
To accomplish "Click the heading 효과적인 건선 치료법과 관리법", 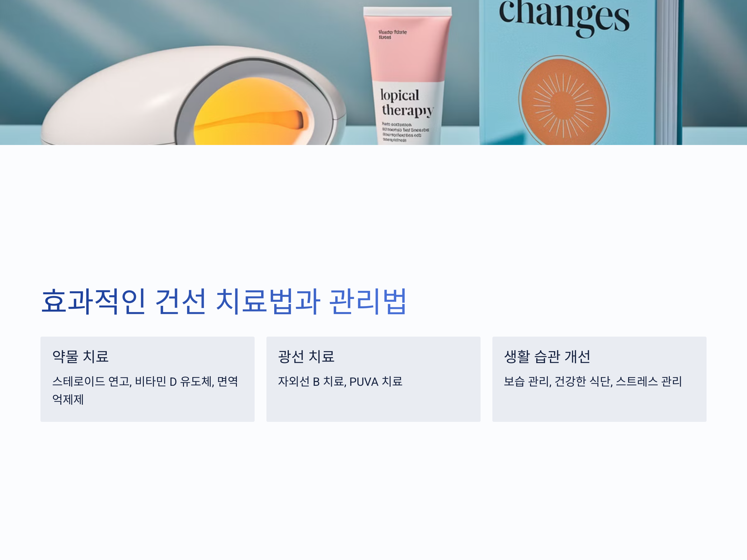I will [x=223, y=301].
